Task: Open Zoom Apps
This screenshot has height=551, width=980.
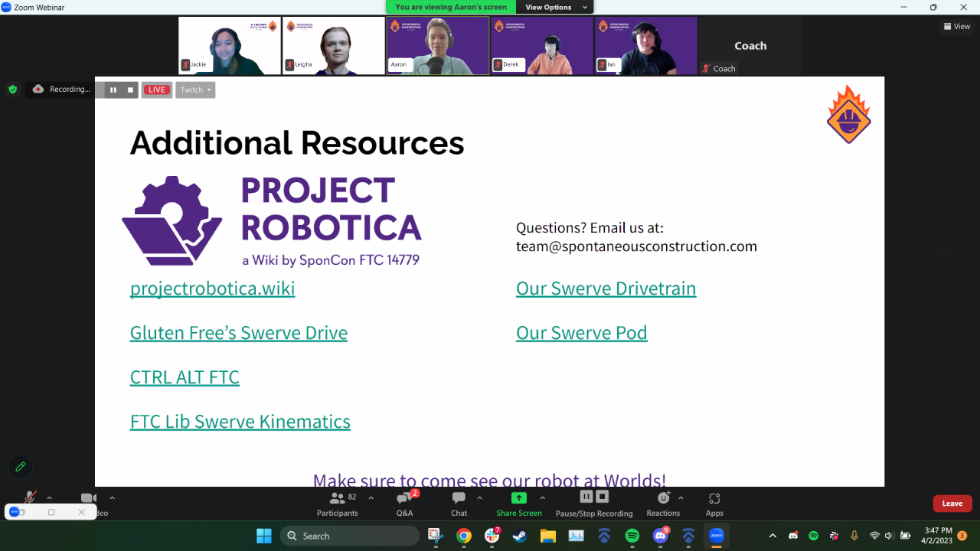Action: 714,504
